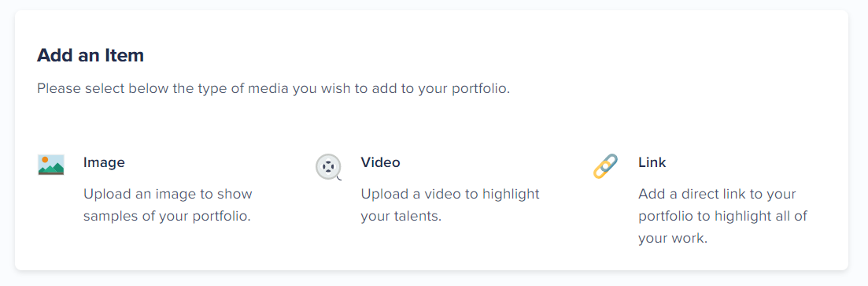Click the blue chain loop of Link icon
The image size is (868, 286).
pyautogui.click(x=611, y=162)
